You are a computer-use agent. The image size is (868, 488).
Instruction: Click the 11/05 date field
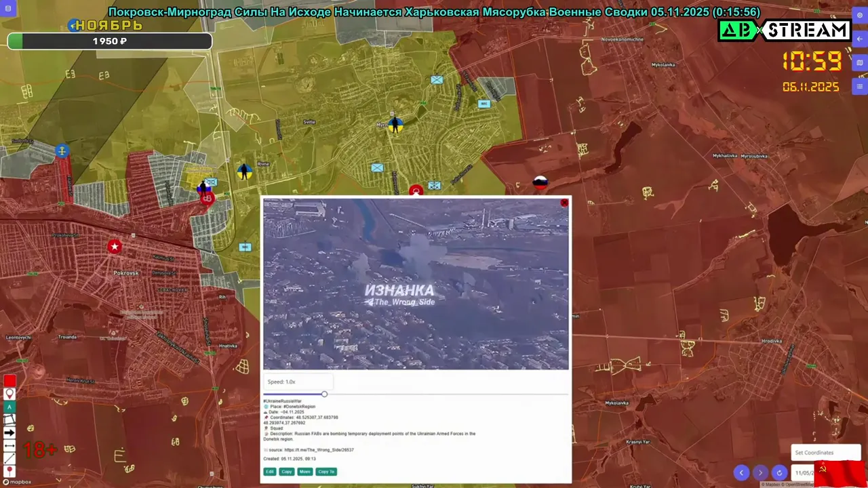click(x=804, y=472)
